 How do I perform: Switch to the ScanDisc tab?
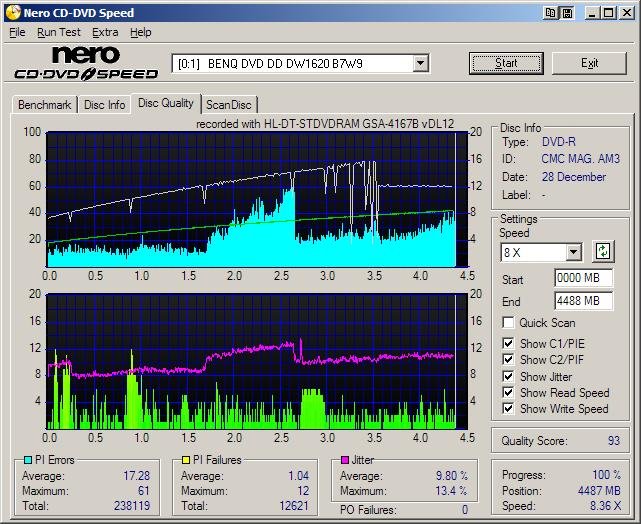point(229,105)
